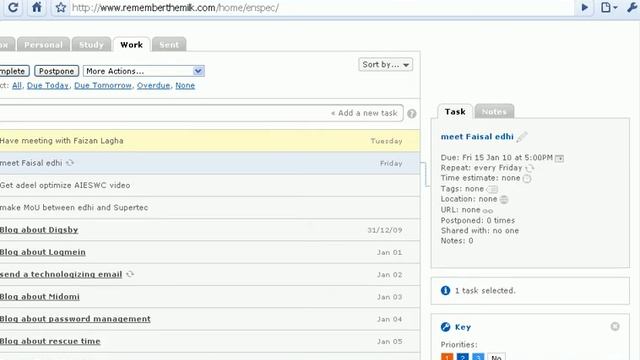Click the 'No' priority box
This screenshot has width=640, height=360.
point(496,357)
